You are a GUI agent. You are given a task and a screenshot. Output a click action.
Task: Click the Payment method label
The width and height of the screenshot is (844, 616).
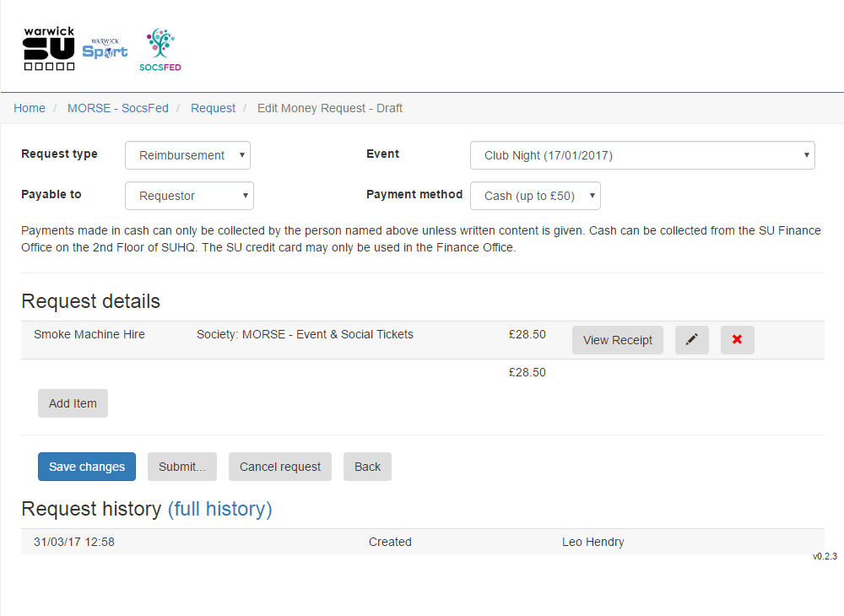coord(414,194)
